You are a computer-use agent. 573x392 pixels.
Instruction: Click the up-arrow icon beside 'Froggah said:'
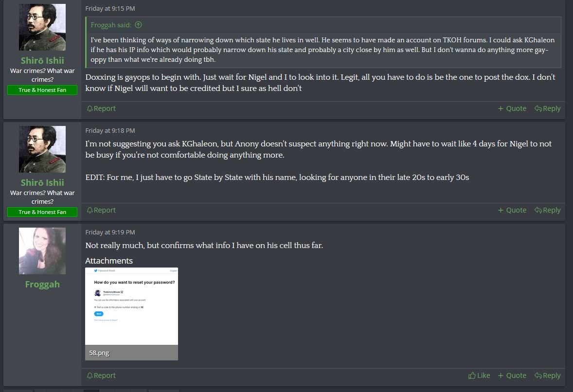click(138, 25)
